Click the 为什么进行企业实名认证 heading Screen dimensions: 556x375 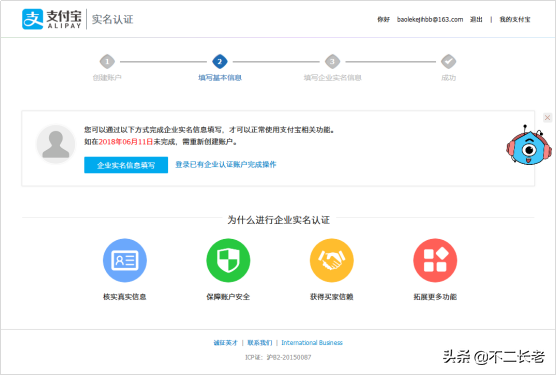tap(278, 220)
